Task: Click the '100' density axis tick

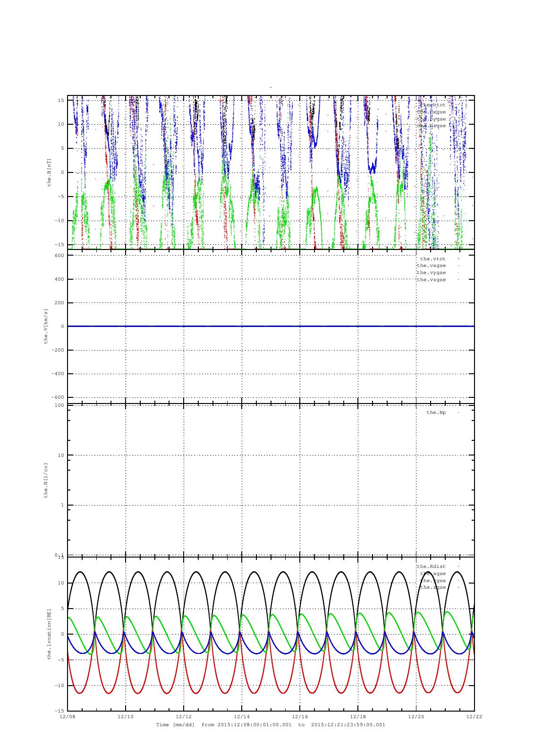Action: 59,405
